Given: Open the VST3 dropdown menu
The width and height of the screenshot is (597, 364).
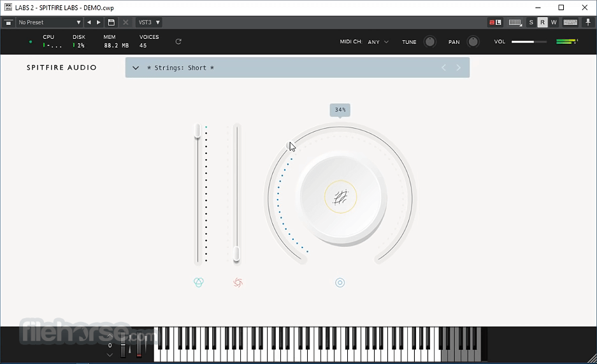Looking at the screenshot, I should 149,22.
